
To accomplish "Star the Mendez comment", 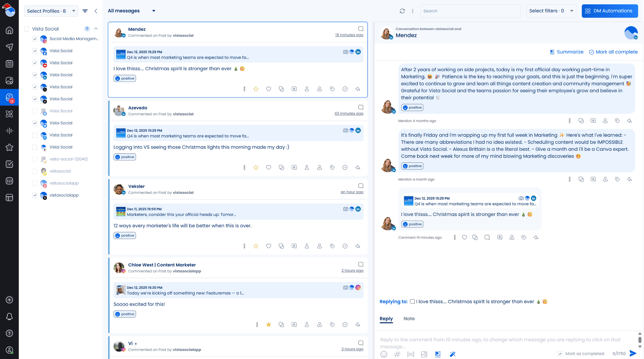I will [256, 89].
